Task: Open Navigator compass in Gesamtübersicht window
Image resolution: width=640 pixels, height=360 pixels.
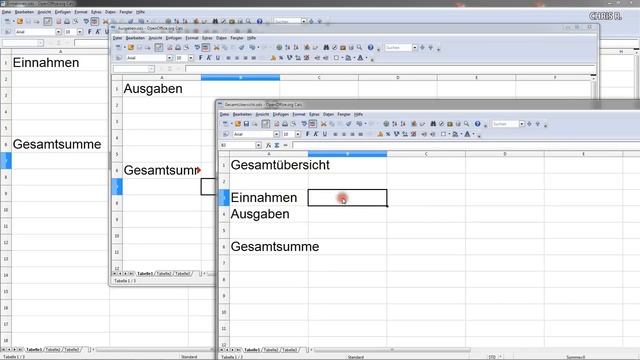Action: tap(442, 124)
